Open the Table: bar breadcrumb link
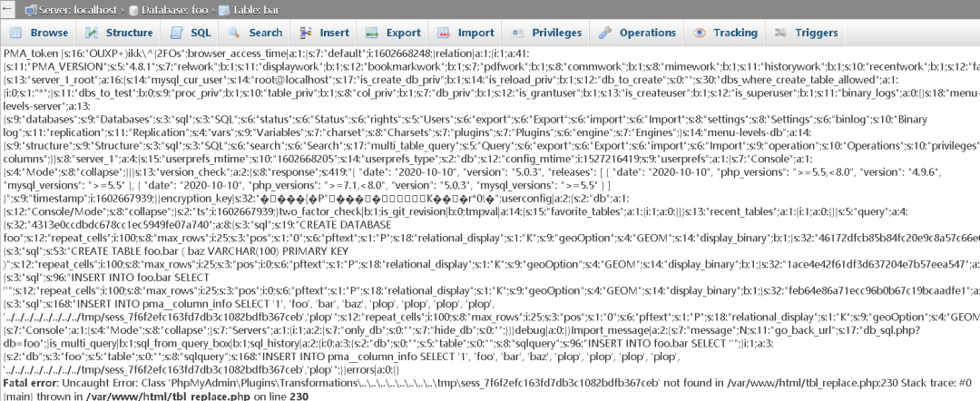This screenshot has height=401, width=980. [x=256, y=10]
